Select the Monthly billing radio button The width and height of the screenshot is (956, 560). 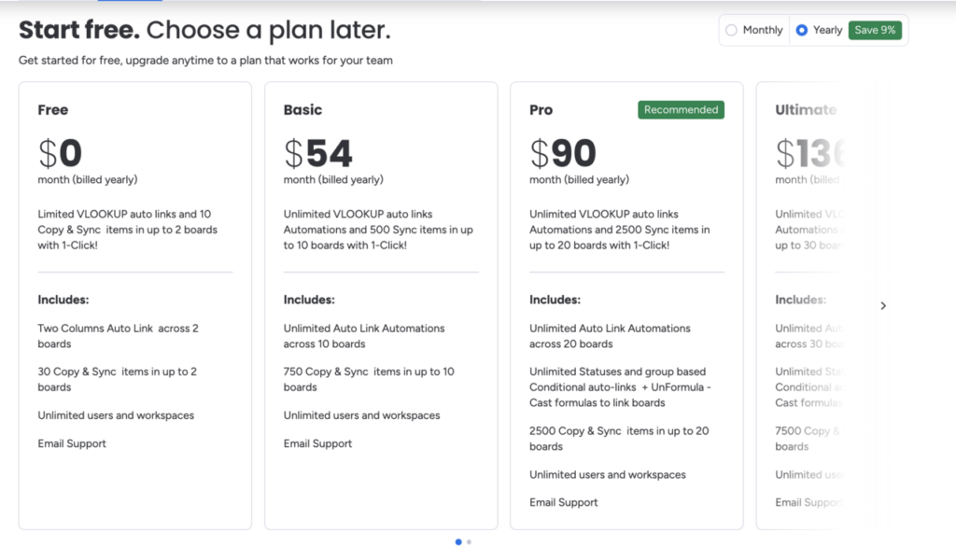point(731,30)
